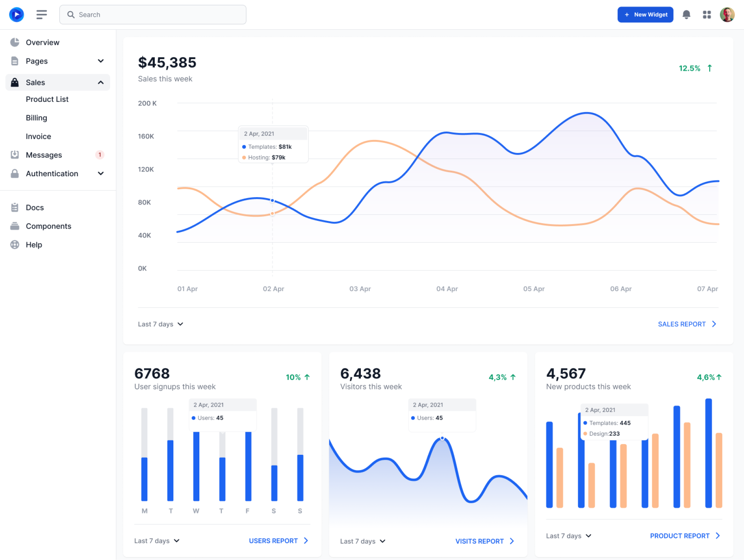Click the New Widget button
The image size is (744, 560).
645,15
